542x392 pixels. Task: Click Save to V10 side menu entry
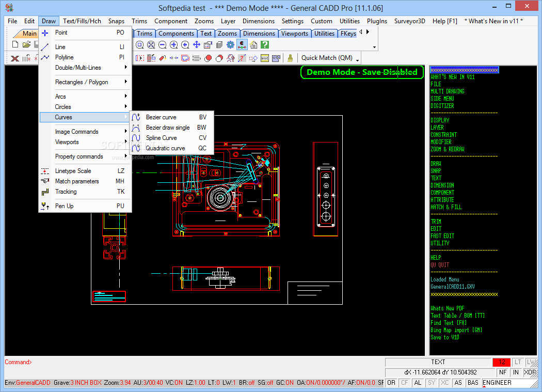point(445,337)
